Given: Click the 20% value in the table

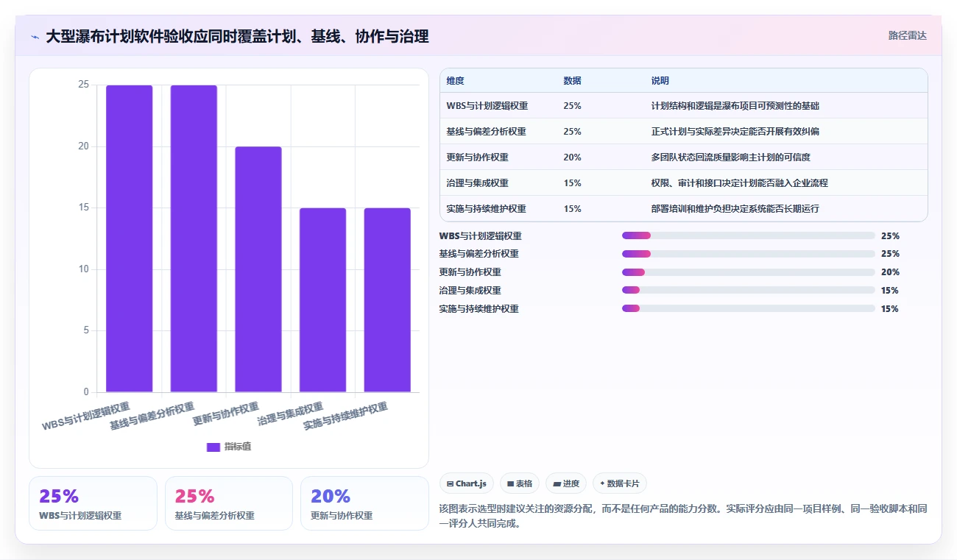Looking at the screenshot, I should tap(572, 157).
